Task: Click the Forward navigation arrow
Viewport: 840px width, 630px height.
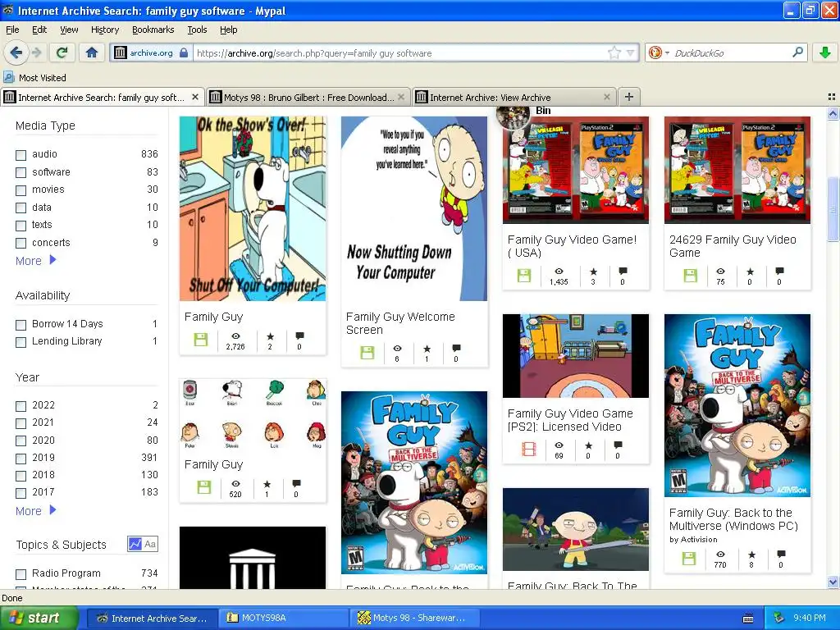Action: click(36, 52)
